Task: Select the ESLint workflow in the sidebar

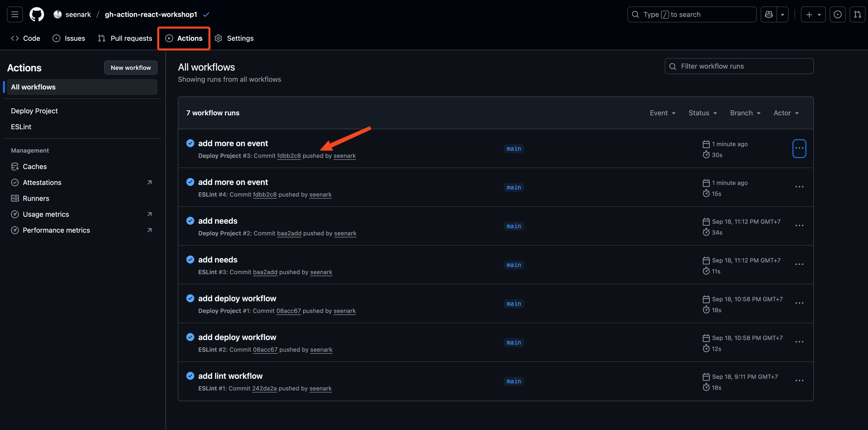Action: point(21,127)
